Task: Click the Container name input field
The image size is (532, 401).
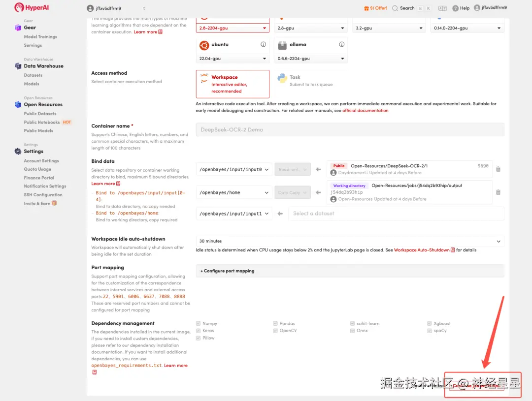Action: (350, 129)
